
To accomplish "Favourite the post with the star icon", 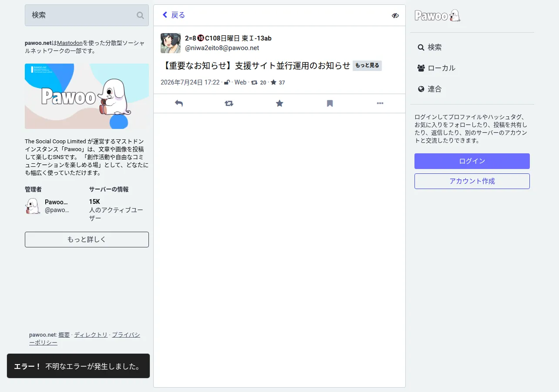I will (279, 103).
